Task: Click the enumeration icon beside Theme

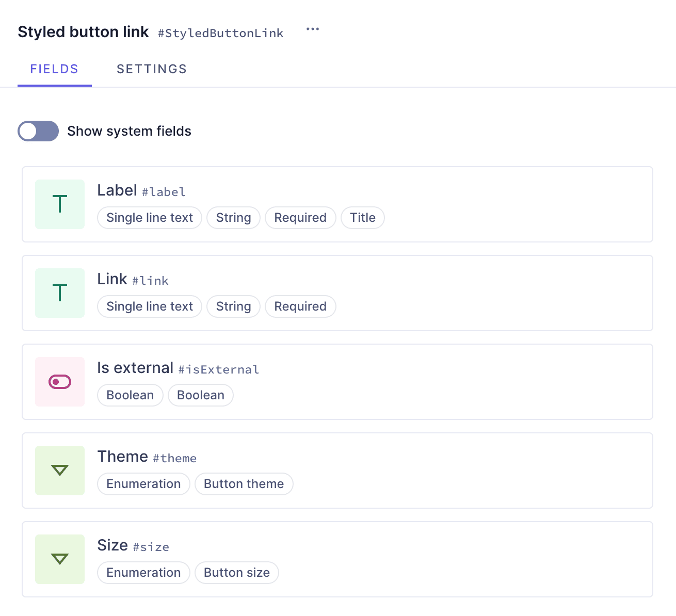Action: tap(60, 471)
